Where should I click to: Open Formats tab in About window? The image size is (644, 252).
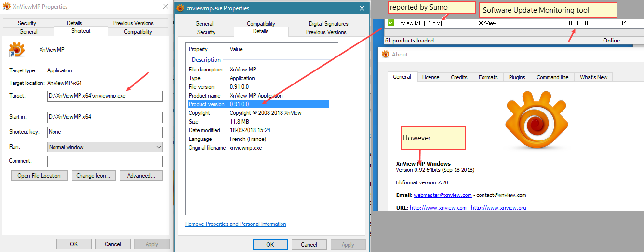488,77
